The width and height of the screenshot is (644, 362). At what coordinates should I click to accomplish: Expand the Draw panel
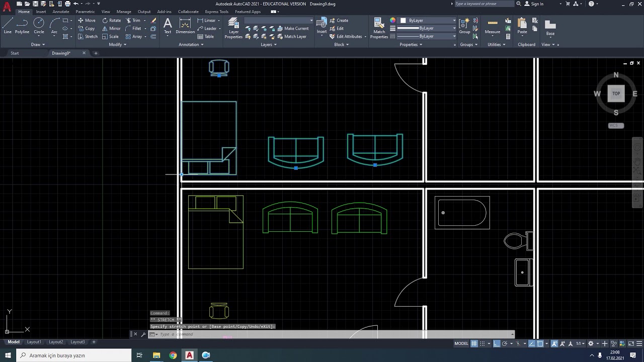(38, 44)
